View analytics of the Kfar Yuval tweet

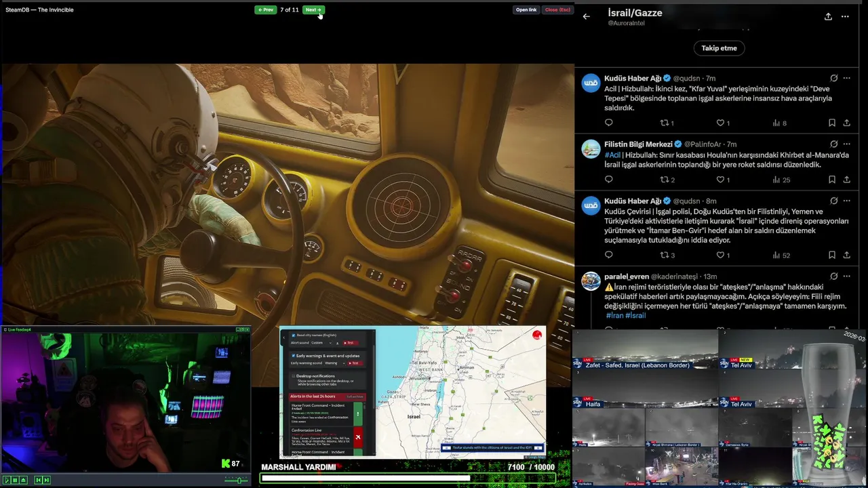click(779, 123)
